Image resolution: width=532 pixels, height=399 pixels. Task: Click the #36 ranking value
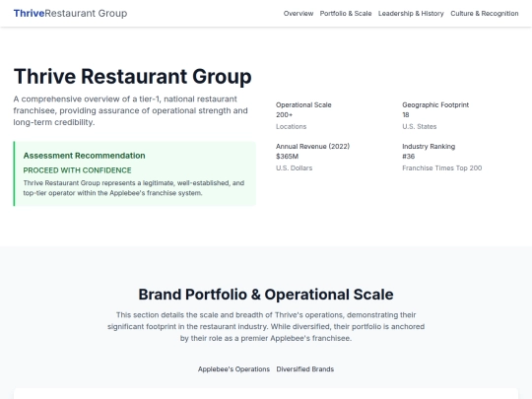click(409, 157)
